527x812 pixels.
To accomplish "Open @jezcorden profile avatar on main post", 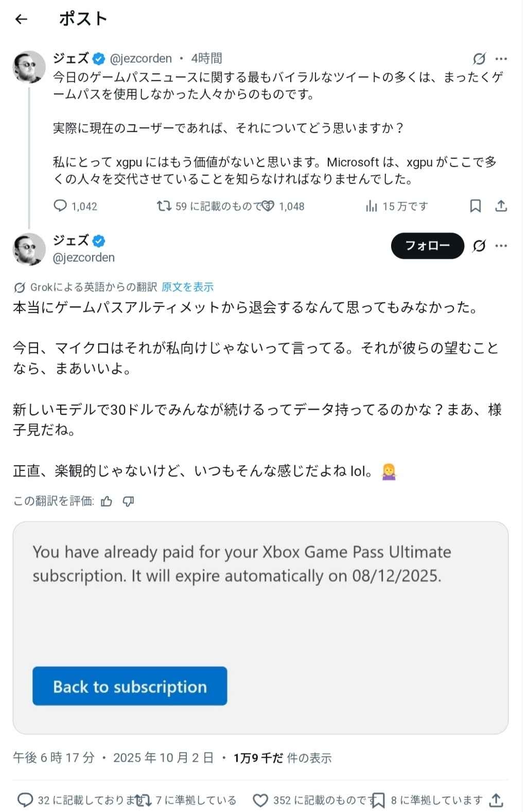I will (29, 249).
